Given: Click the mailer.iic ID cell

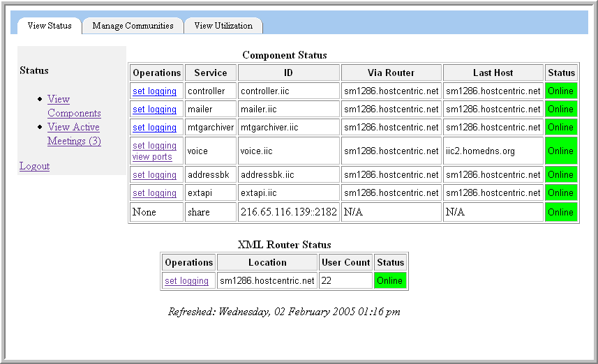Looking at the screenshot, I should [x=289, y=109].
